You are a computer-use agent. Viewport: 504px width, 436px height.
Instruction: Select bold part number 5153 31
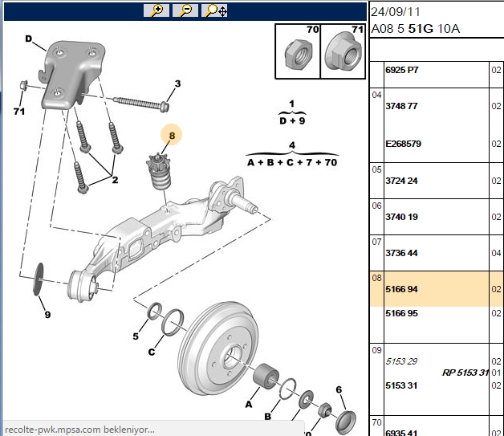pos(401,385)
